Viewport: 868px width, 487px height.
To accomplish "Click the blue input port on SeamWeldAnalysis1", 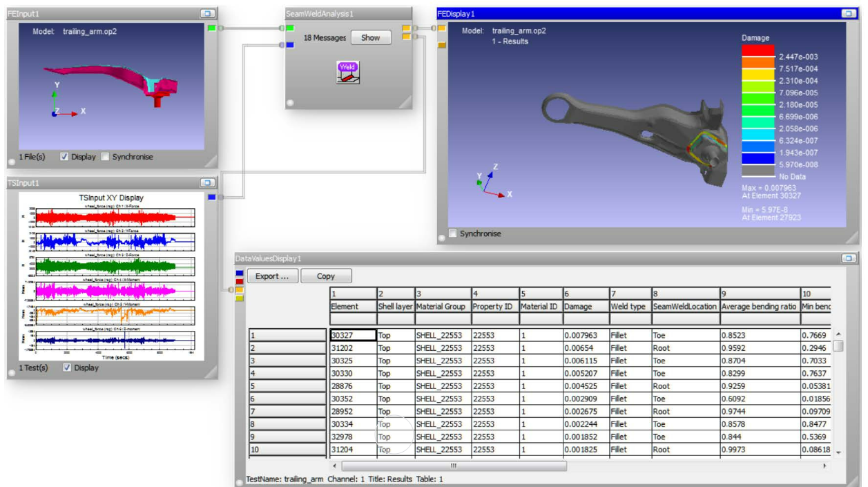I will (290, 45).
